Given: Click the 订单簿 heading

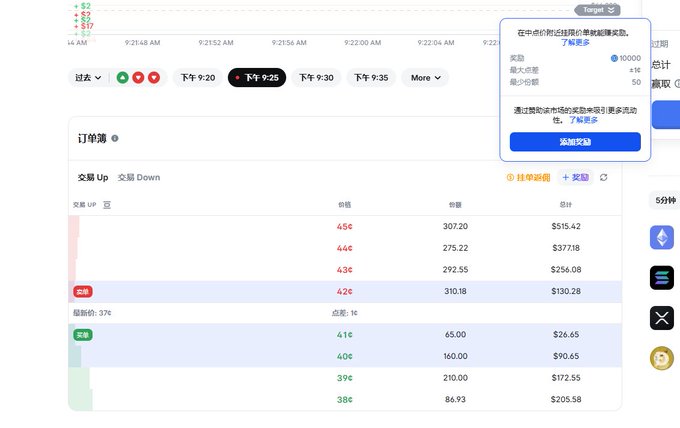Looking at the screenshot, I should coord(92,138).
